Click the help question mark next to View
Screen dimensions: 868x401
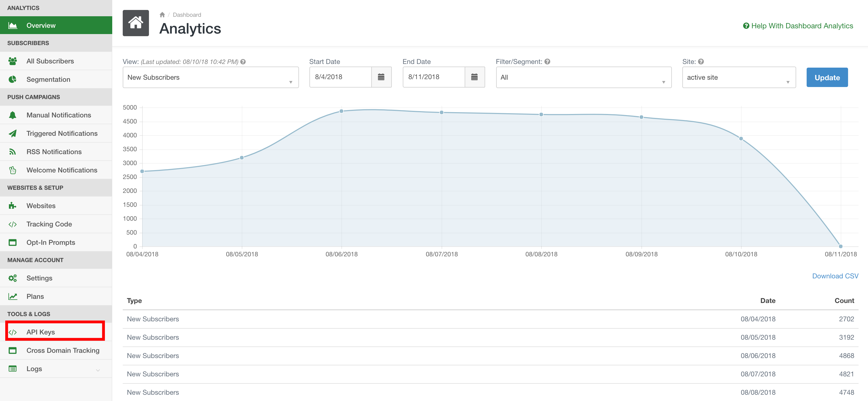[243, 62]
